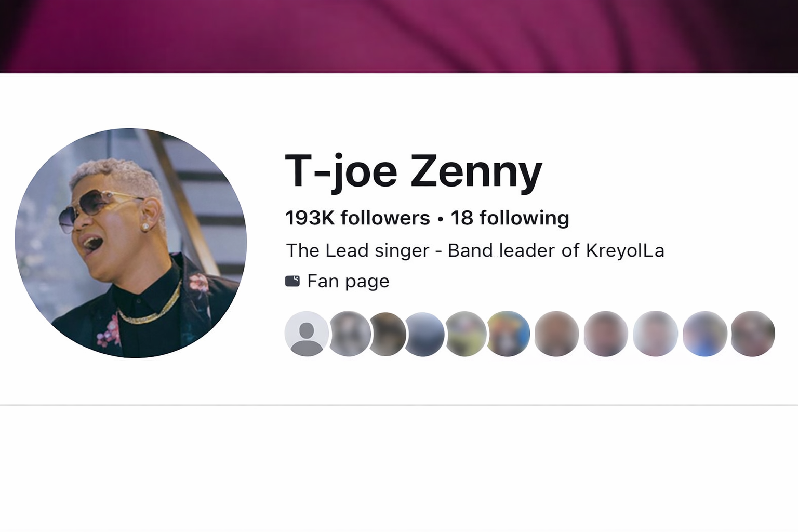This screenshot has height=532, width=798.
Task: Click the word KreyolLa in the bio
Action: (625, 250)
